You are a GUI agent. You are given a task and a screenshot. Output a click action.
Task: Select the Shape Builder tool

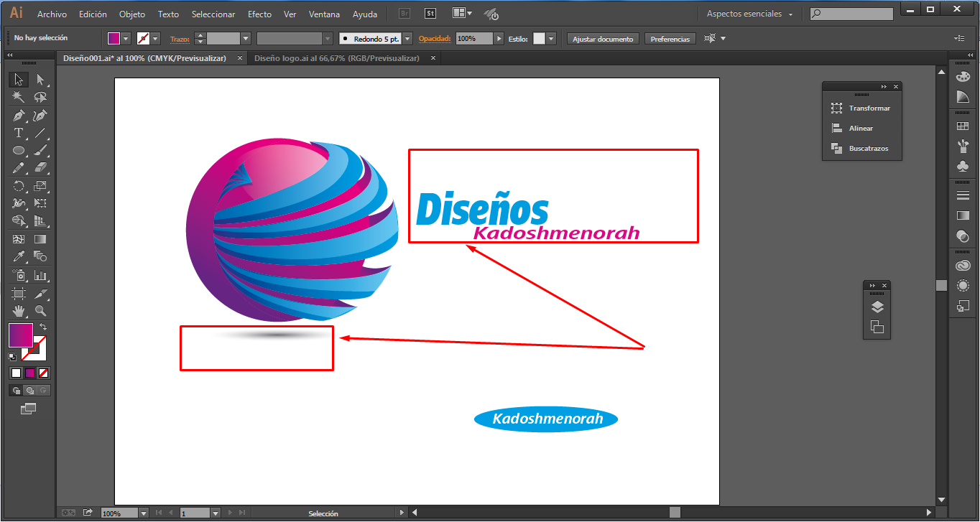(19, 221)
